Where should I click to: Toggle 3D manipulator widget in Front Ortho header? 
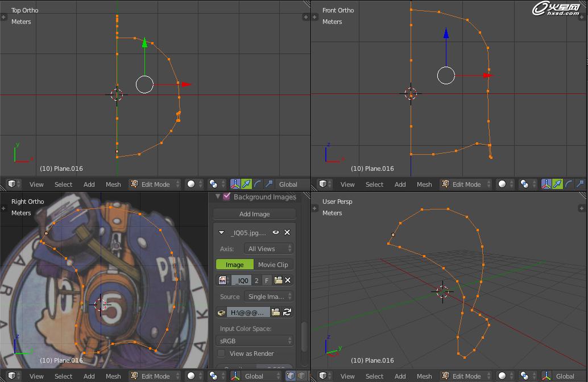point(546,184)
